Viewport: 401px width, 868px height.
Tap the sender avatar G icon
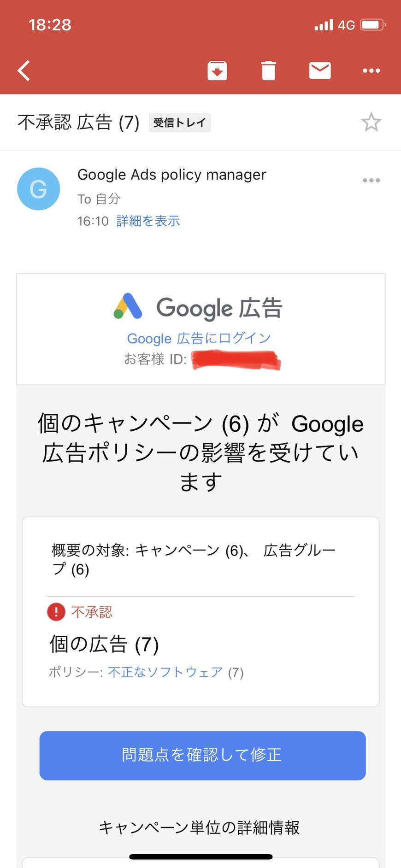point(39,189)
